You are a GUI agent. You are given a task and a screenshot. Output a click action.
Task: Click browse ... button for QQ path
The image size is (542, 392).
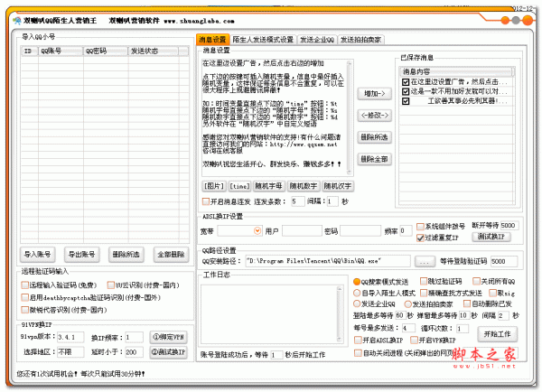click(x=425, y=261)
